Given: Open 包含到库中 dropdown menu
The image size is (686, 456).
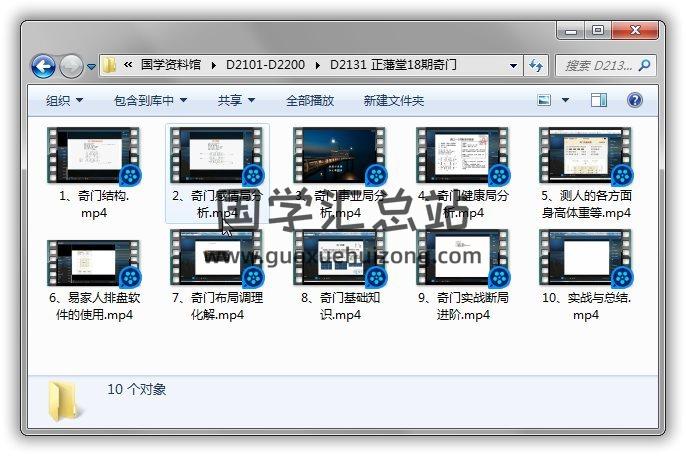Looking at the screenshot, I should click(150, 101).
